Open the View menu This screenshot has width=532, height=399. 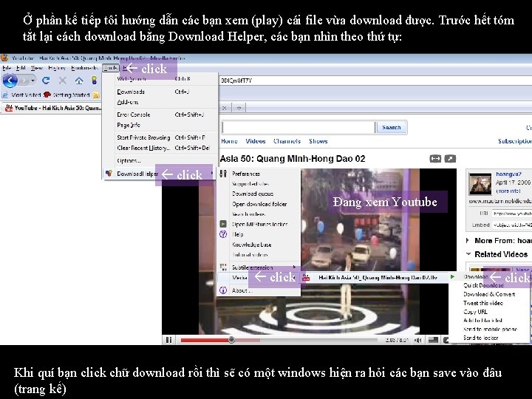coord(37,68)
